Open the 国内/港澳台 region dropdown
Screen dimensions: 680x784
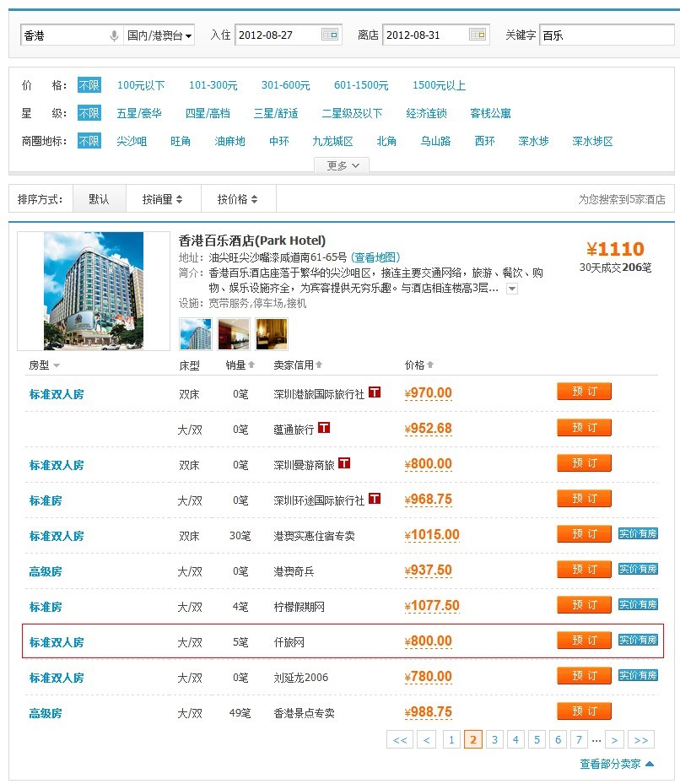(x=159, y=35)
